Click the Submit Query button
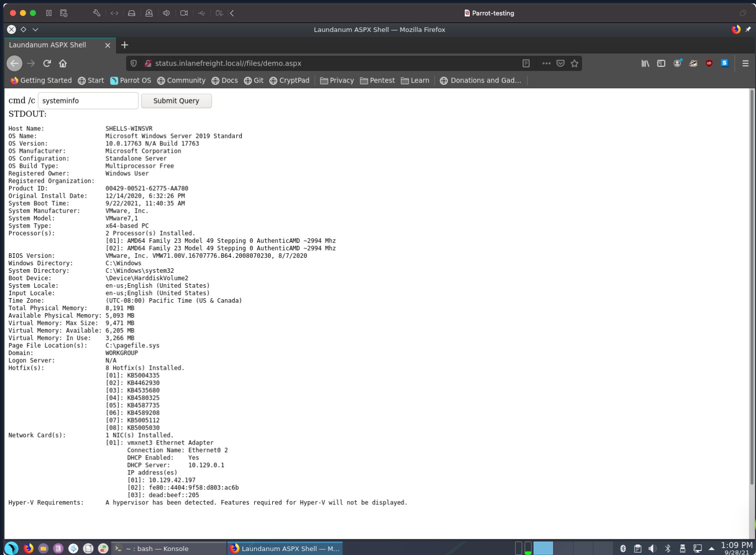The image size is (756, 555). click(x=176, y=101)
